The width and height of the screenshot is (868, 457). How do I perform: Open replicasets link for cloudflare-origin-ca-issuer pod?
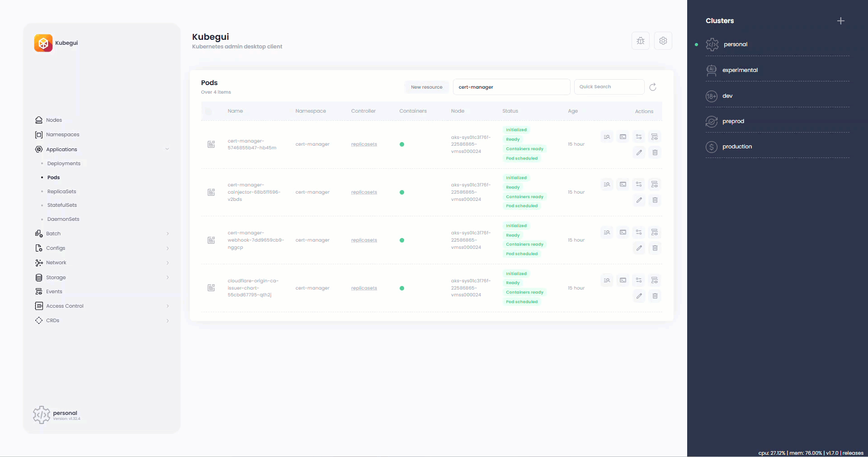click(364, 288)
